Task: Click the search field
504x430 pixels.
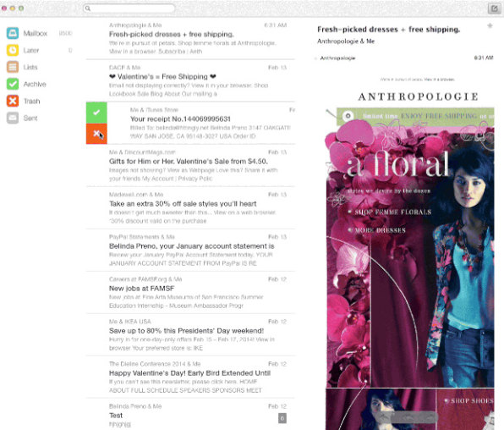Action: (129, 8)
